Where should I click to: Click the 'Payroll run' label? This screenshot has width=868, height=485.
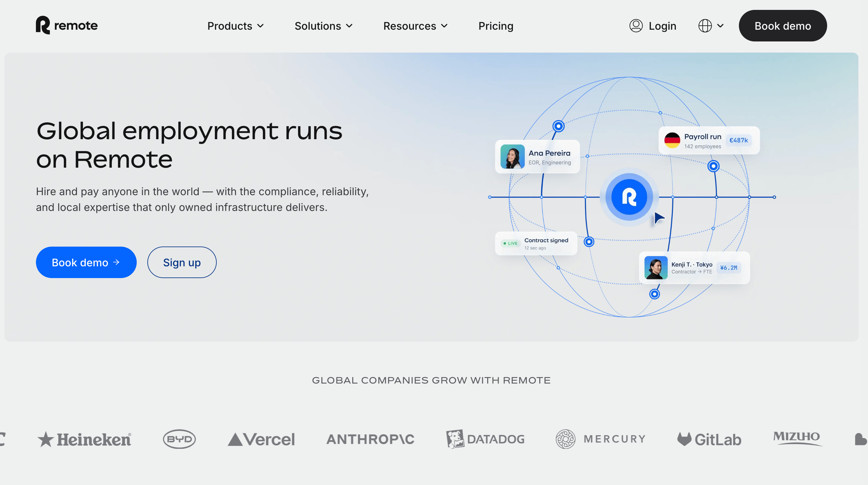tap(703, 137)
